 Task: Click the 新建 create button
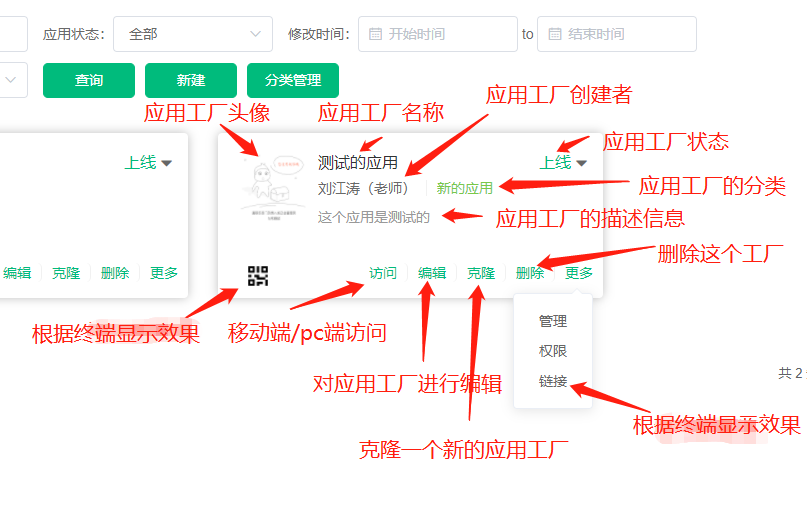pyautogui.click(x=191, y=80)
